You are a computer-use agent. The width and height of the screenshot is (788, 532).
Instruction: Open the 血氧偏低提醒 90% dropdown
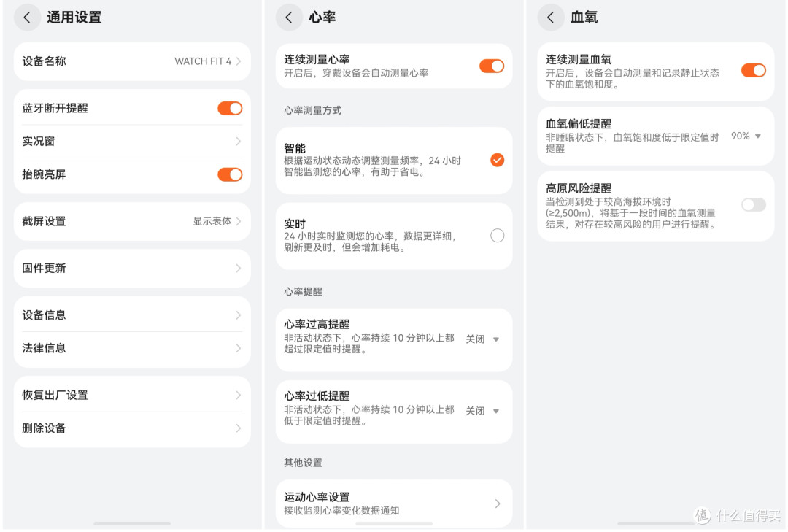pos(746,136)
